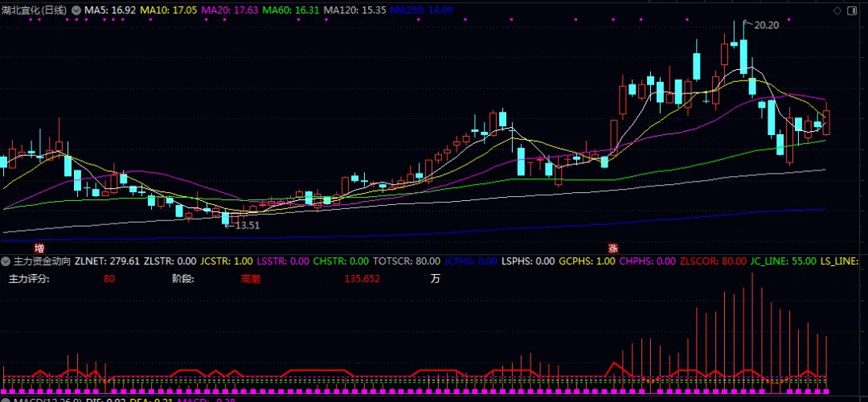This screenshot has height=402, width=868.
Task: Click the diamond icon at chart top-right
Action: coord(836,10)
